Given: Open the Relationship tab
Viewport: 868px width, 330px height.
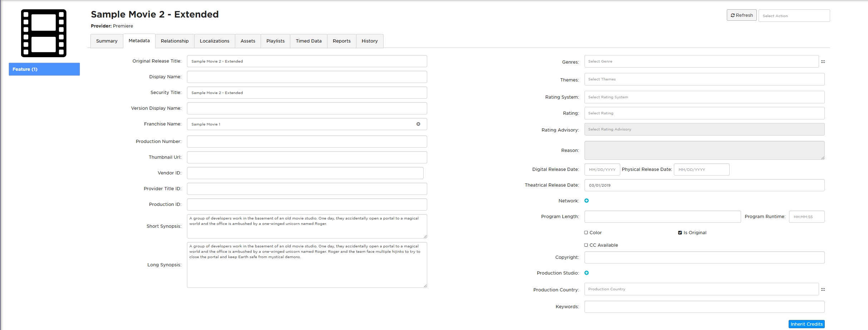Looking at the screenshot, I should click(x=174, y=41).
